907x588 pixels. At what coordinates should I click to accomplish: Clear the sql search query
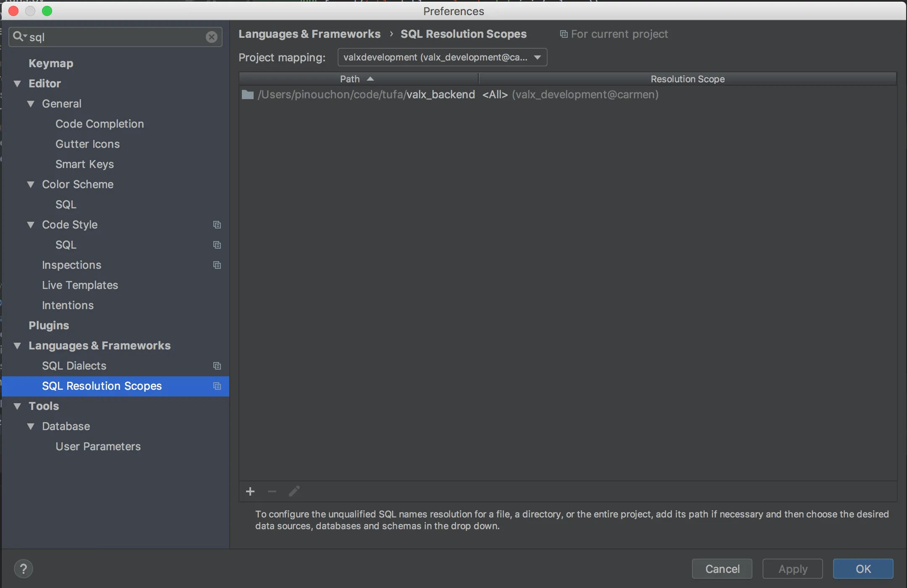[211, 37]
